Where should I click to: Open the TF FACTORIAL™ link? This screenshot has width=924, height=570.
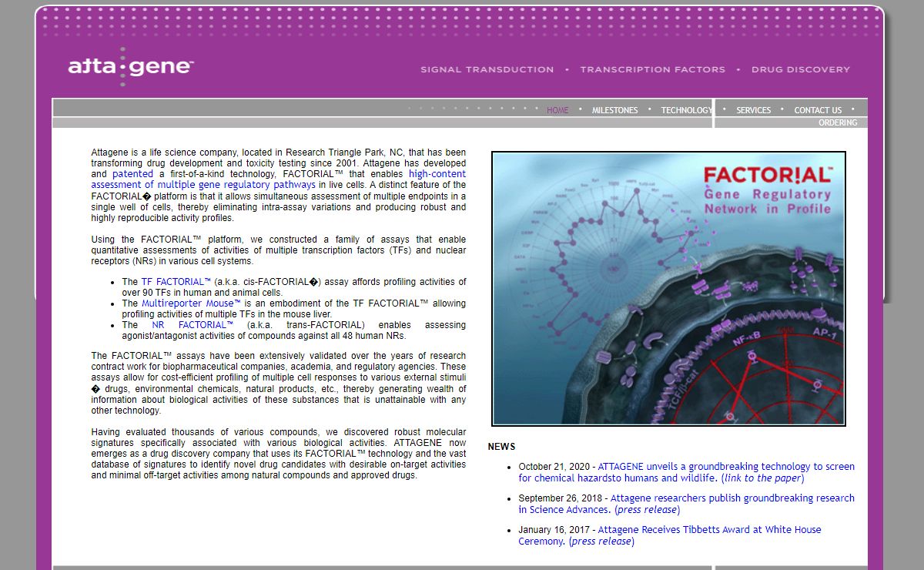click(x=176, y=282)
